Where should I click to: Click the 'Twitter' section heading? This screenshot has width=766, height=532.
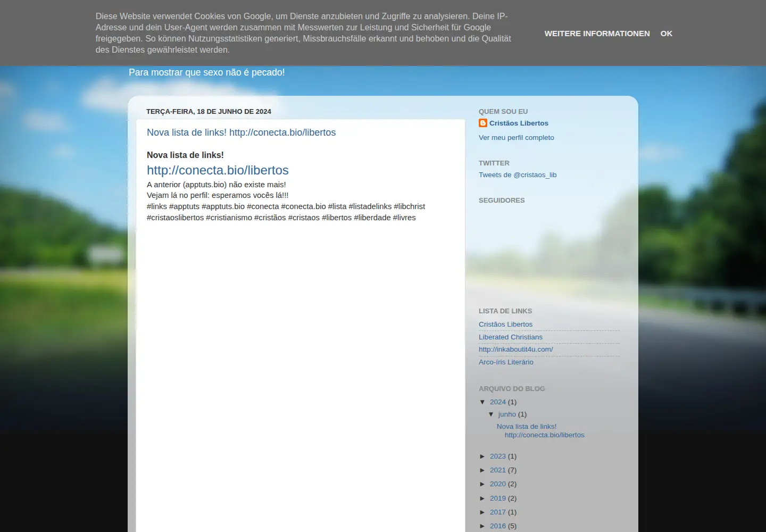point(494,163)
